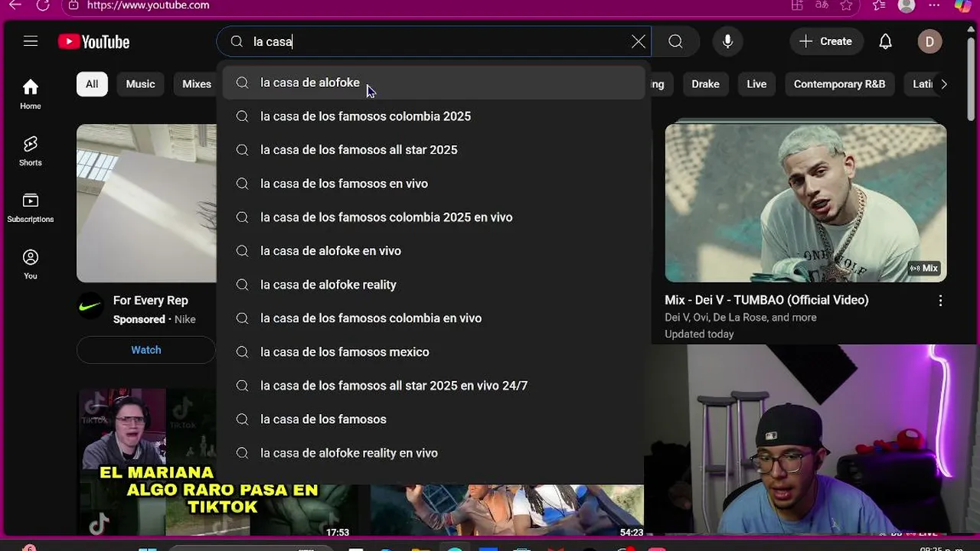Choose suggestion "la casa de los famosos colombia 2025"
Screen dimensions: 980x551
pyautogui.click(x=434, y=116)
